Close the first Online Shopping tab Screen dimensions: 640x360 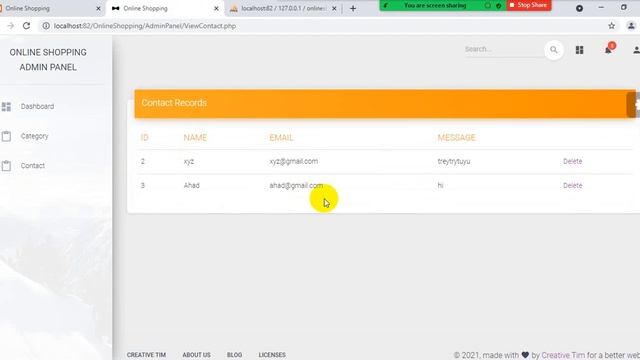pyautogui.click(x=98, y=8)
